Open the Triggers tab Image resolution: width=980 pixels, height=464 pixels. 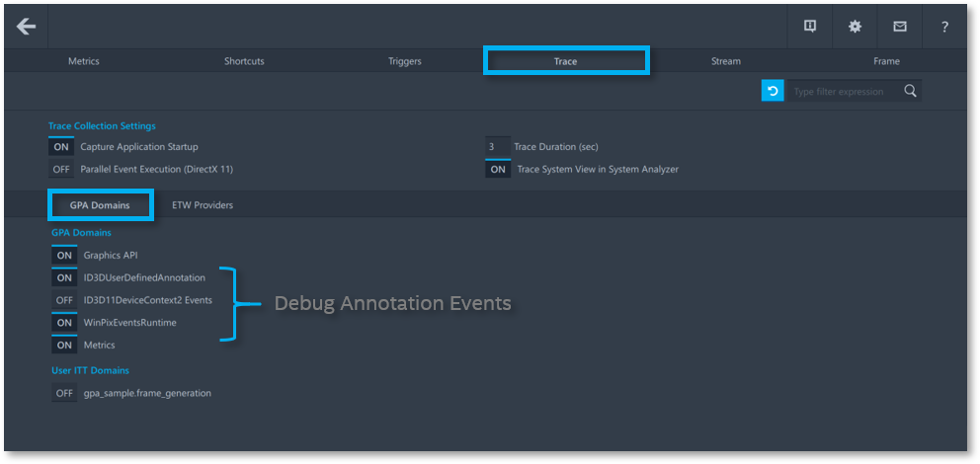pos(405,61)
